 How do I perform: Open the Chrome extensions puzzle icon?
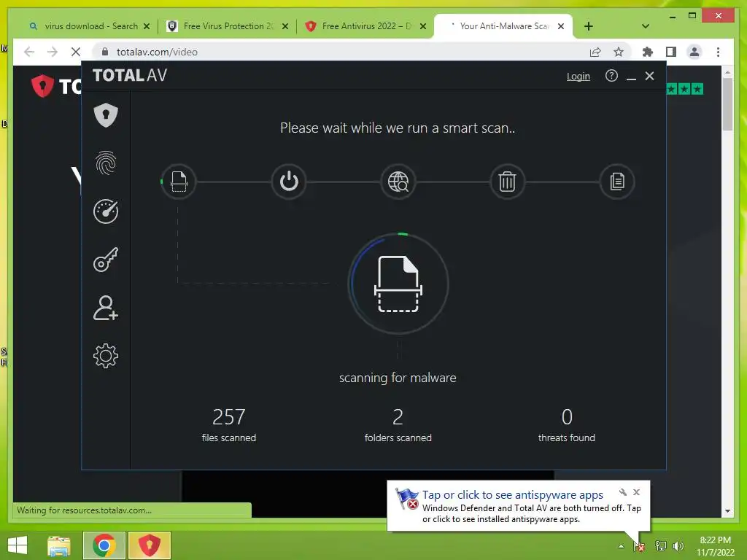pos(648,52)
